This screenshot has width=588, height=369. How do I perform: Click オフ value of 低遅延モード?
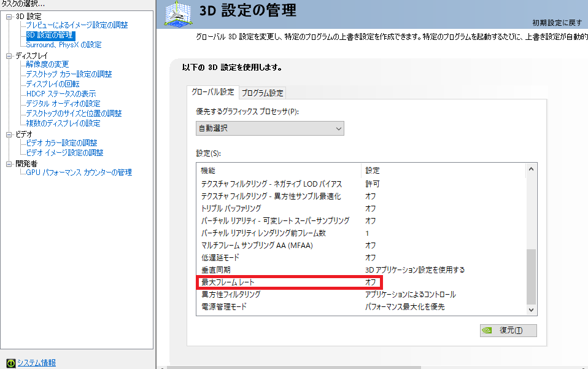371,258
